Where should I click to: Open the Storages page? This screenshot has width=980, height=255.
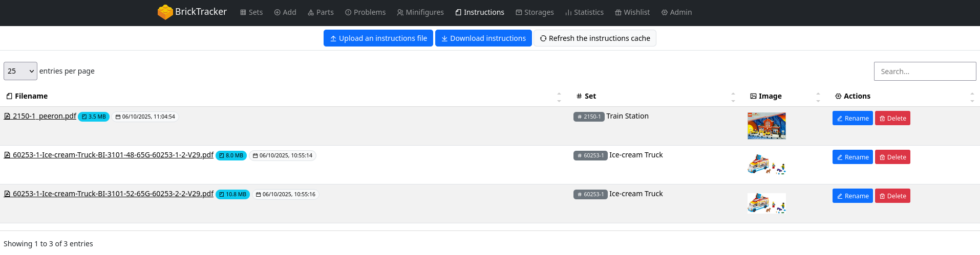535,12
